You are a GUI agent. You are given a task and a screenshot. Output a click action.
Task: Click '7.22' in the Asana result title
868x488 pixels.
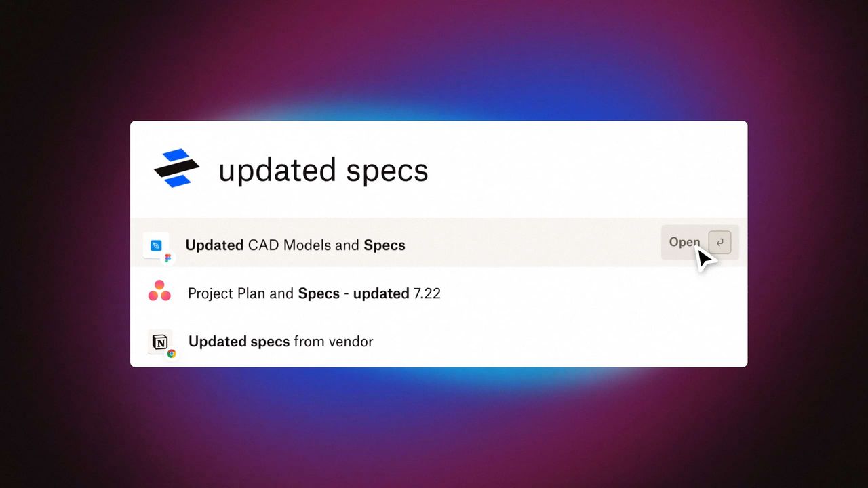point(427,293)
